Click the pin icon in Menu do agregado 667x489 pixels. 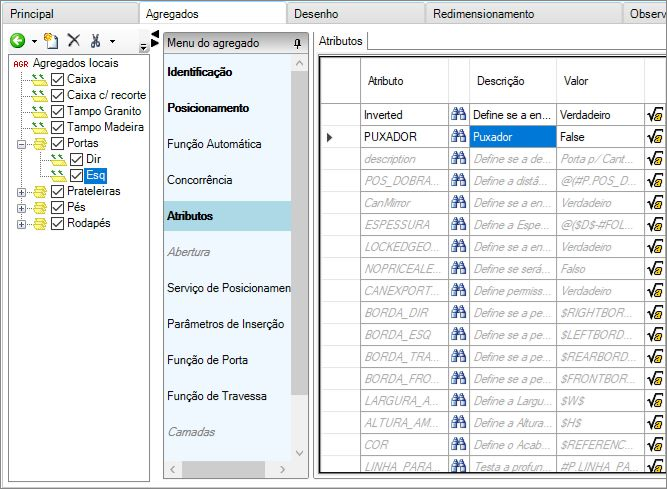click(x=297, y=43)
